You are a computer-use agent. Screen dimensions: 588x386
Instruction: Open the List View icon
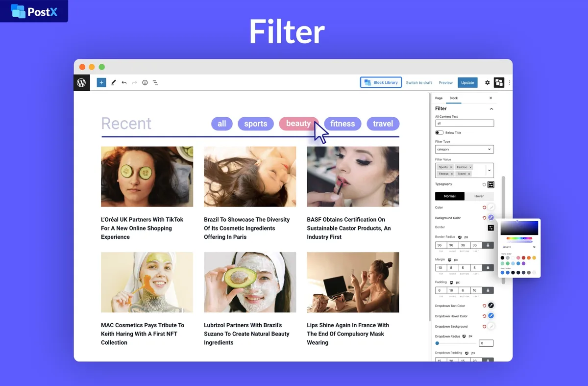click(155, 82)
